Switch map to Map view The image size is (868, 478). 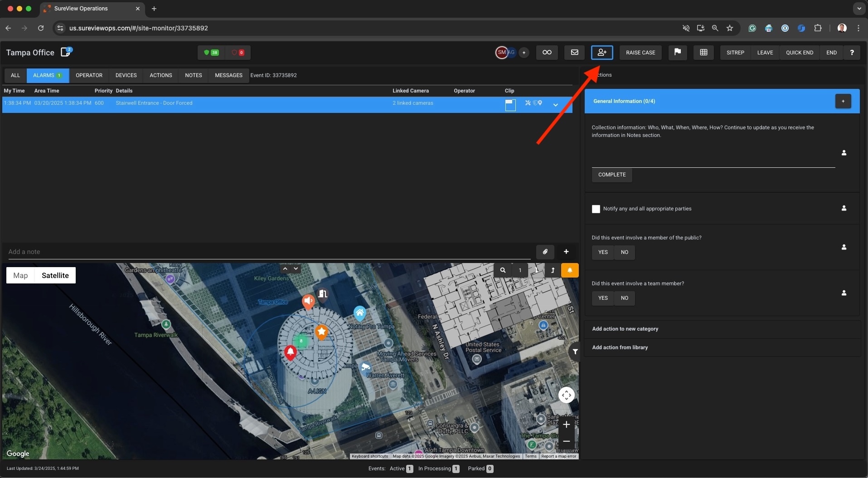pyautogui.click(x=20, y=275)
